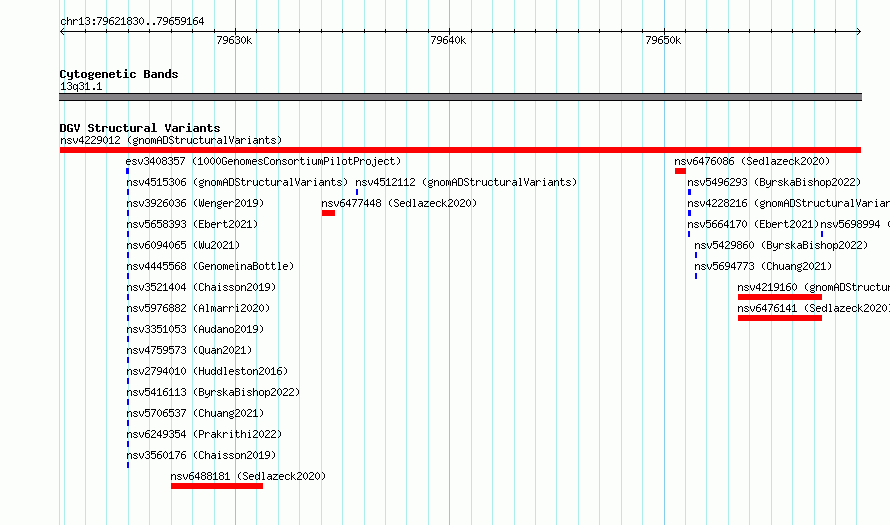Viewport: 890px width, 525px height.
Task: Open the nsv6476086 Sedlazeck2020 label
Action: 752,161
